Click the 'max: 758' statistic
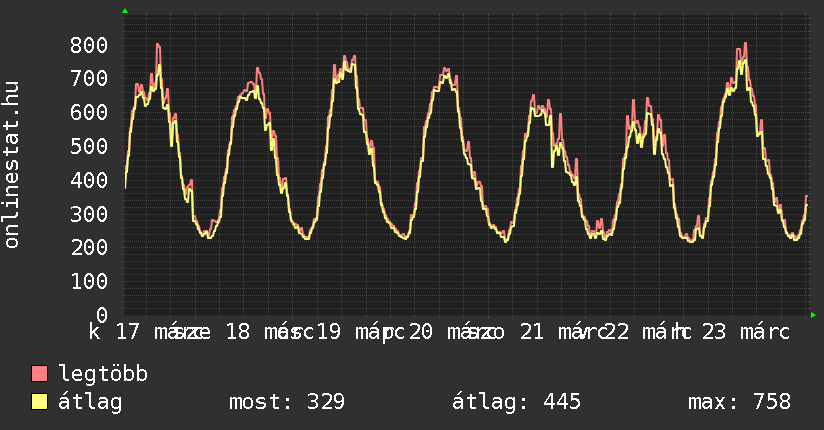824x430 pixels. [739, 402]
